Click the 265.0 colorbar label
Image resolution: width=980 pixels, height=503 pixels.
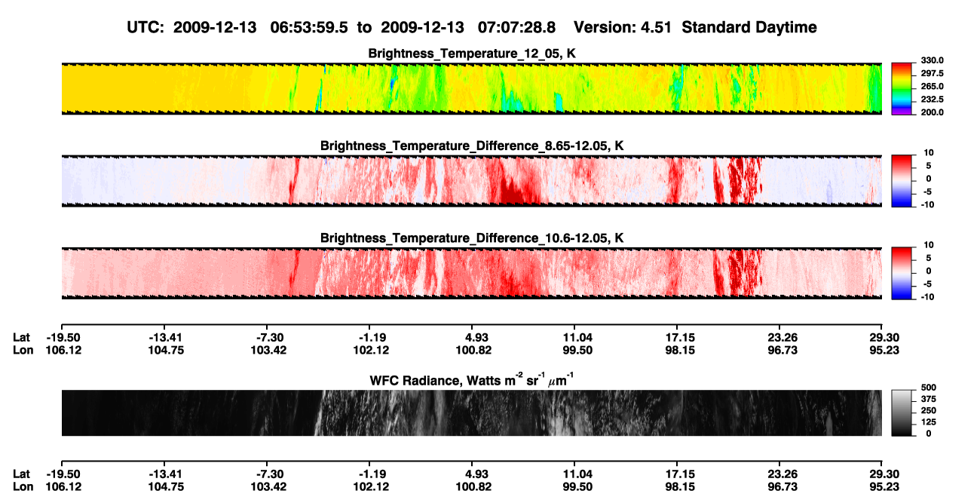coord(933,86)
